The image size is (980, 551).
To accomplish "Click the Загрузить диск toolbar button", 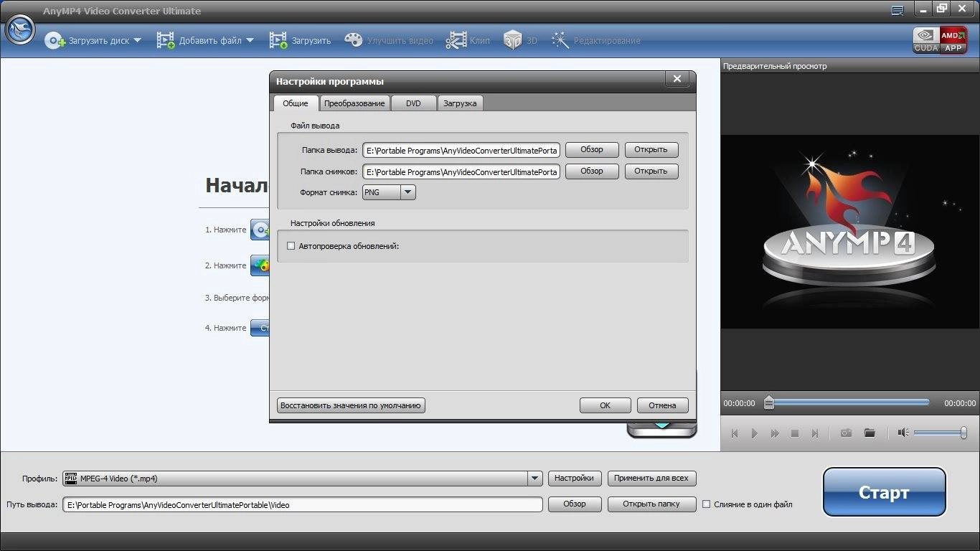I will 87,41.
